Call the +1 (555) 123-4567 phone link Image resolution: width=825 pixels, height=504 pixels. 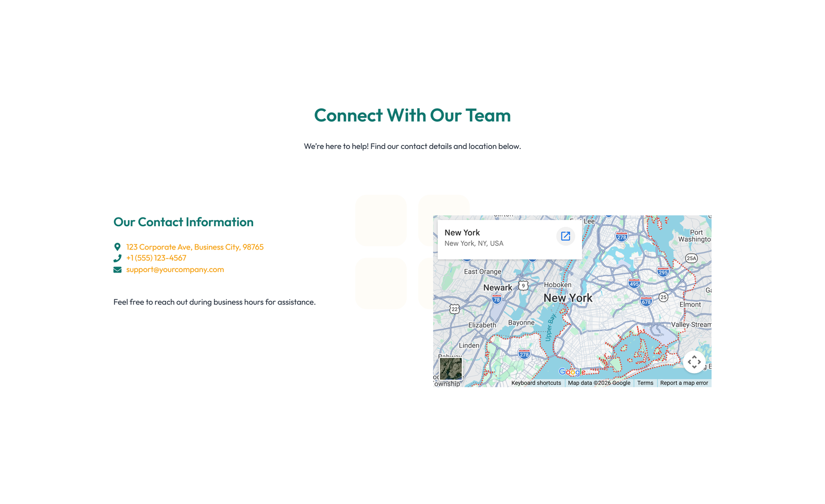coord(156,258)
